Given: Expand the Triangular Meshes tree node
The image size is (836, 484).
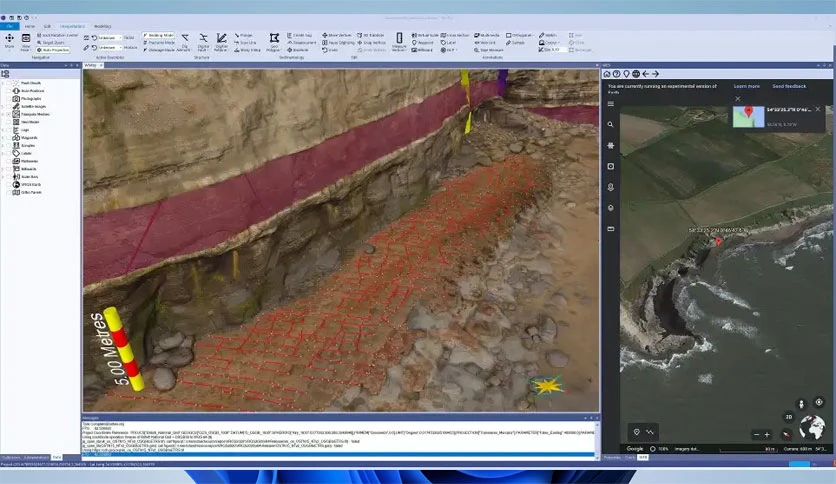Looking at the screenshot, I should [3, 114].
